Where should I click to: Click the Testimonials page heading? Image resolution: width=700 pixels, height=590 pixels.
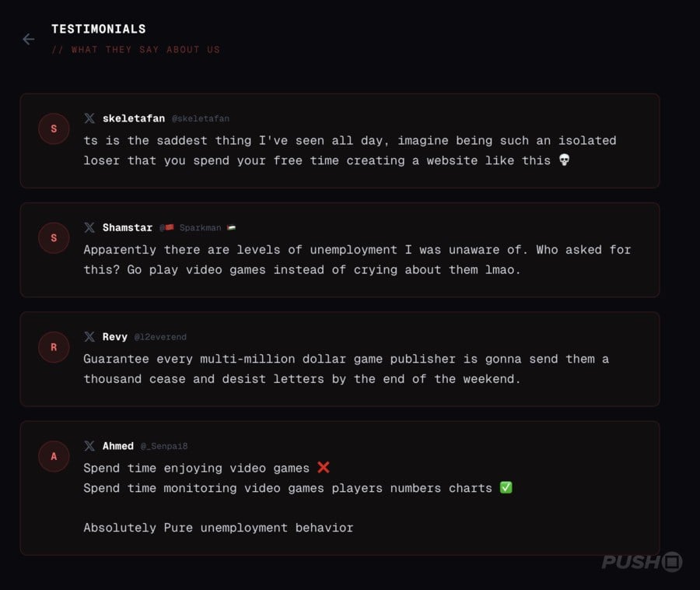(x=99, y=29)
